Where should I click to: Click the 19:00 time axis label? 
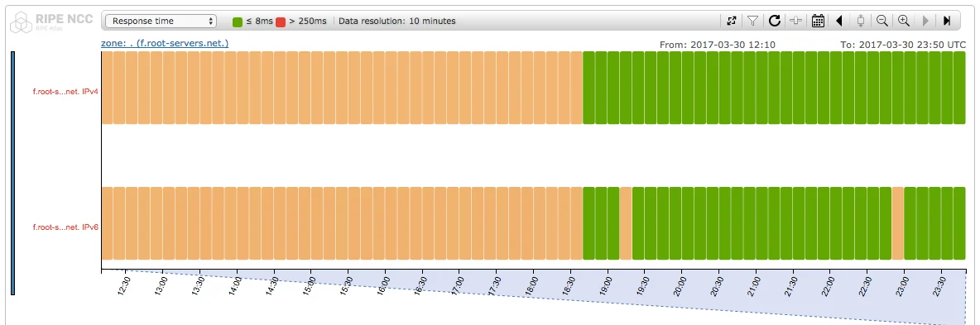[607, 285]
